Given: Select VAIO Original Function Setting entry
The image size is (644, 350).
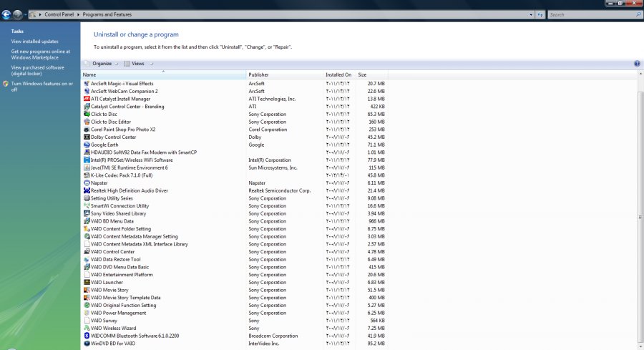Looking at the screenshot, I should pyautogui.click(x=234, y=305).
